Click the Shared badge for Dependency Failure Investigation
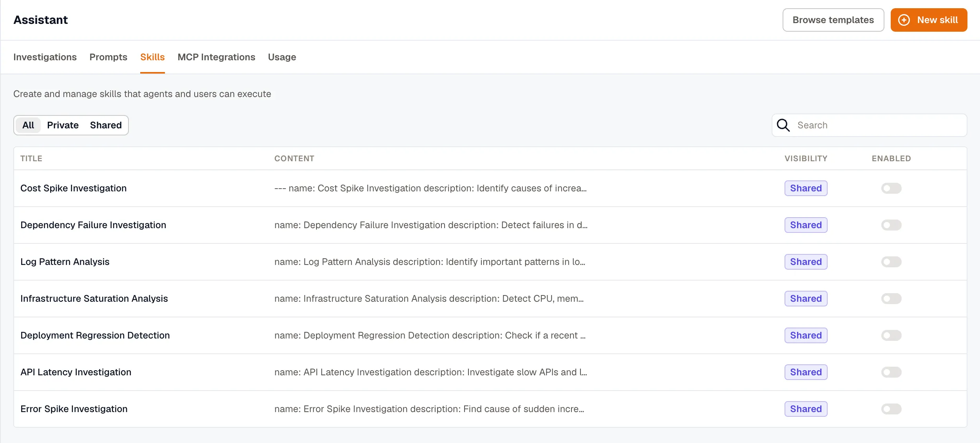The image size is (980, 443). coord(806,225)
